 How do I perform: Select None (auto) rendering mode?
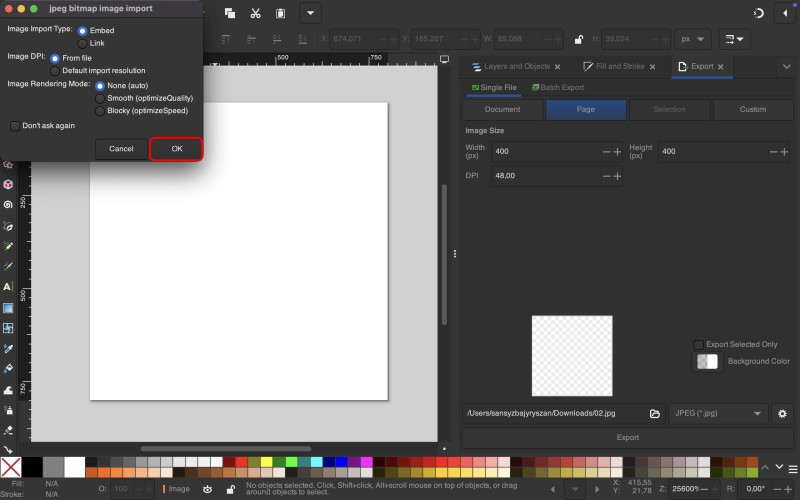[x=99, y=86]
